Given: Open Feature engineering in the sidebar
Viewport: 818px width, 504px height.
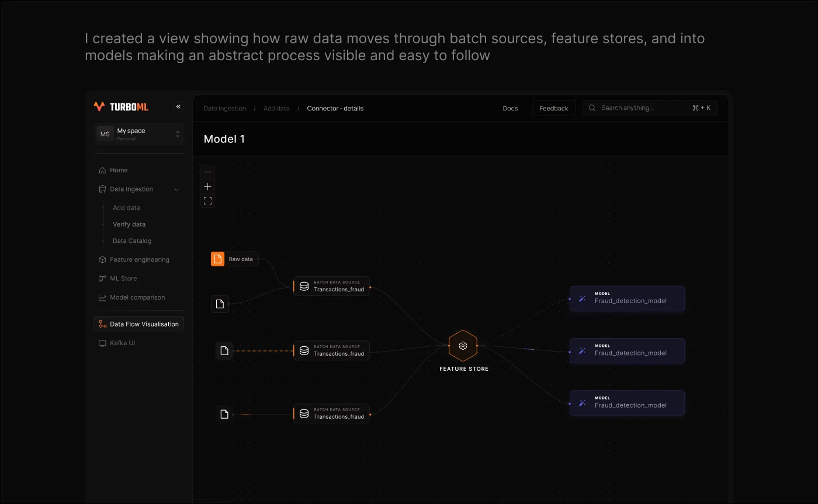Looking at the screenshot, I should tap(139, 259).
